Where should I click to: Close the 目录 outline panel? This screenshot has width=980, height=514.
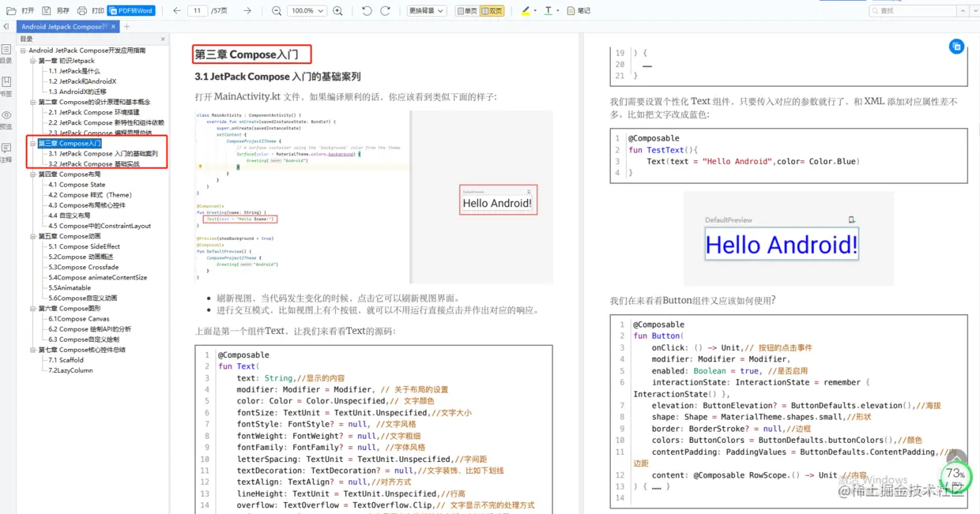coord(164,39)
